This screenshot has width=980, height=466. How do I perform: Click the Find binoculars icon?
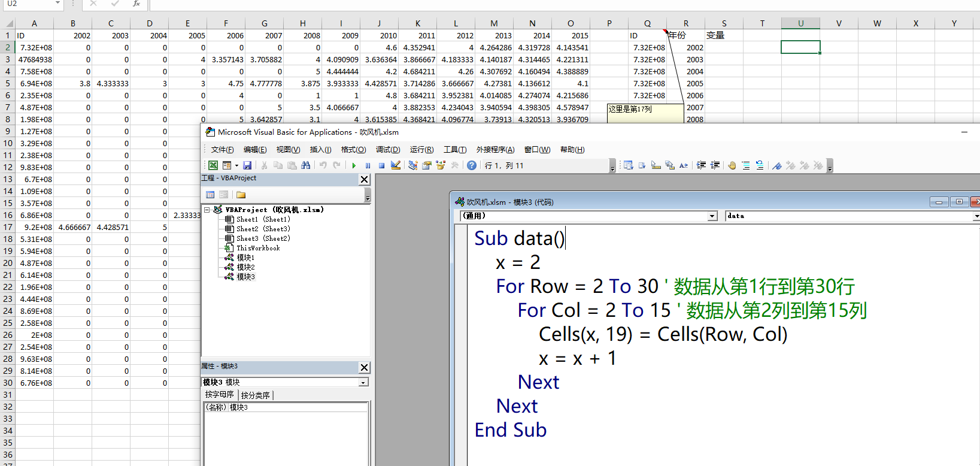(306, 165)
